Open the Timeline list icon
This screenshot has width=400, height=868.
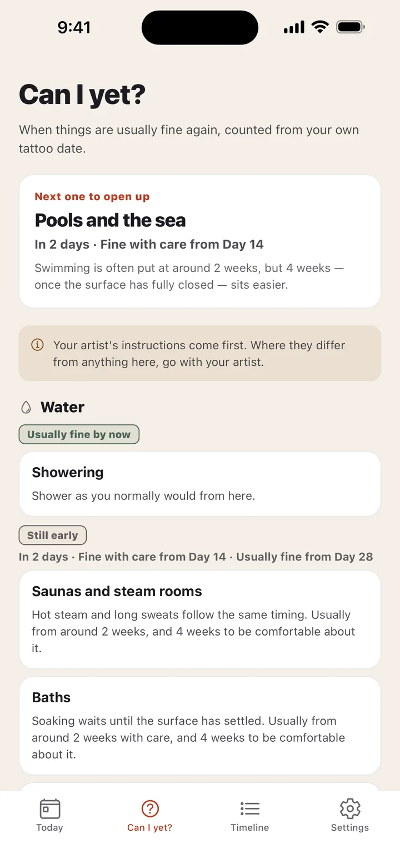click(250, 809)
